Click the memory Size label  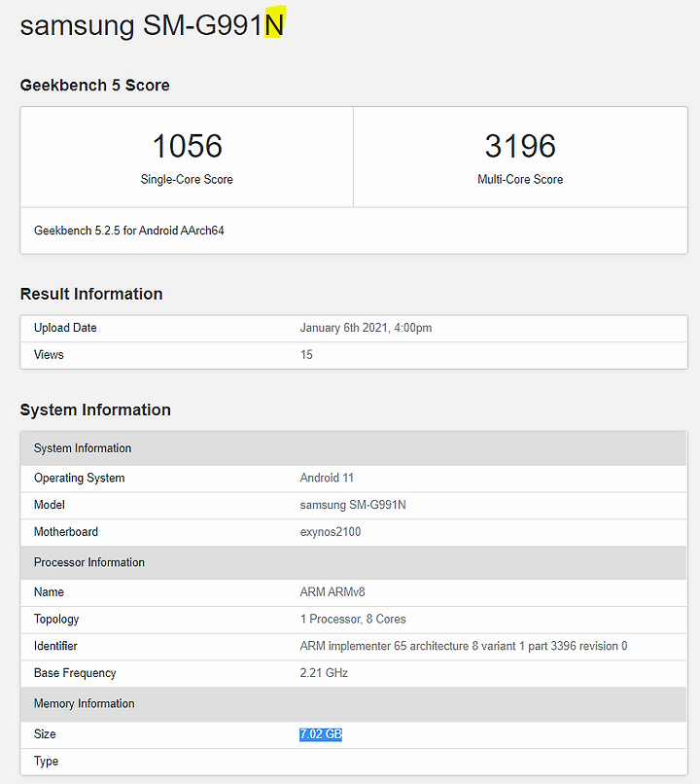point(45,734)
